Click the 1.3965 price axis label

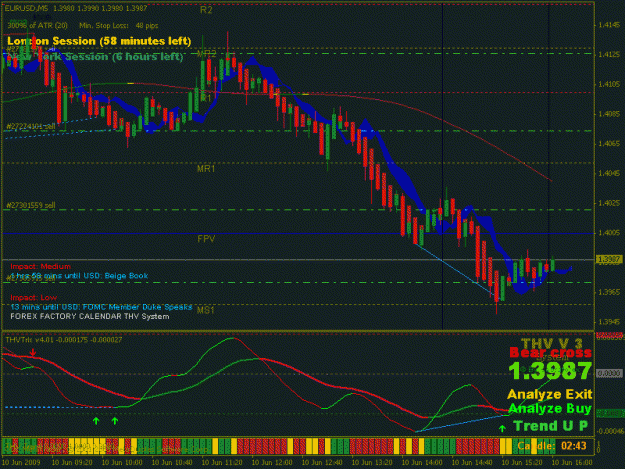609,292
